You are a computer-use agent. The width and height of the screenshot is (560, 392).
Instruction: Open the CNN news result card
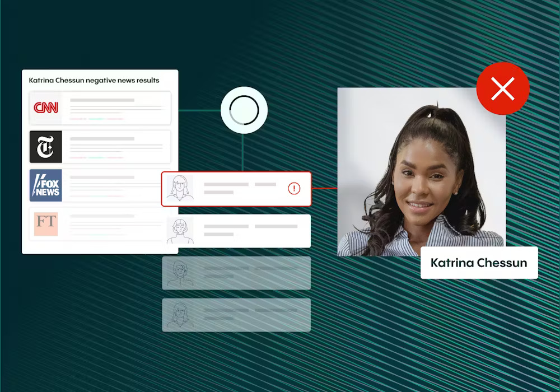pyautogui.click(x=100, y=108)
